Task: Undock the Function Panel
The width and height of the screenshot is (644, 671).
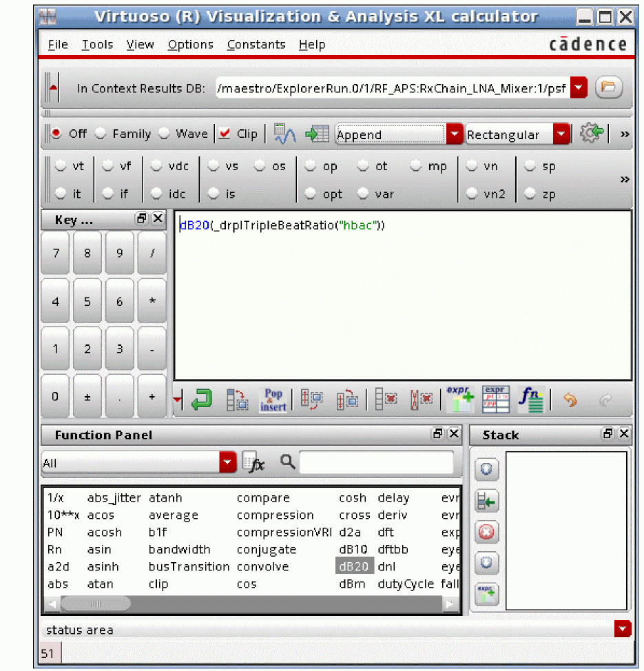Action: tap(437, 434)
